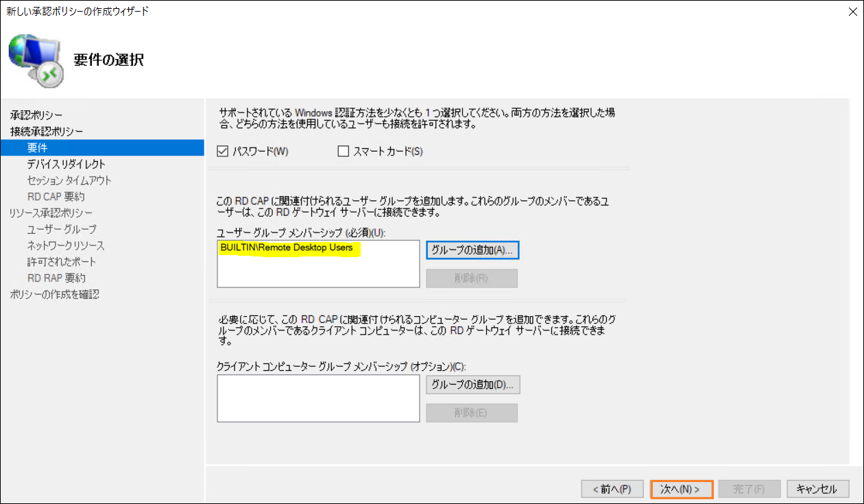Click the 次へ(N) > button
Image resolution: width=864 pixels, height=504 pixels.
coord(682,489)
